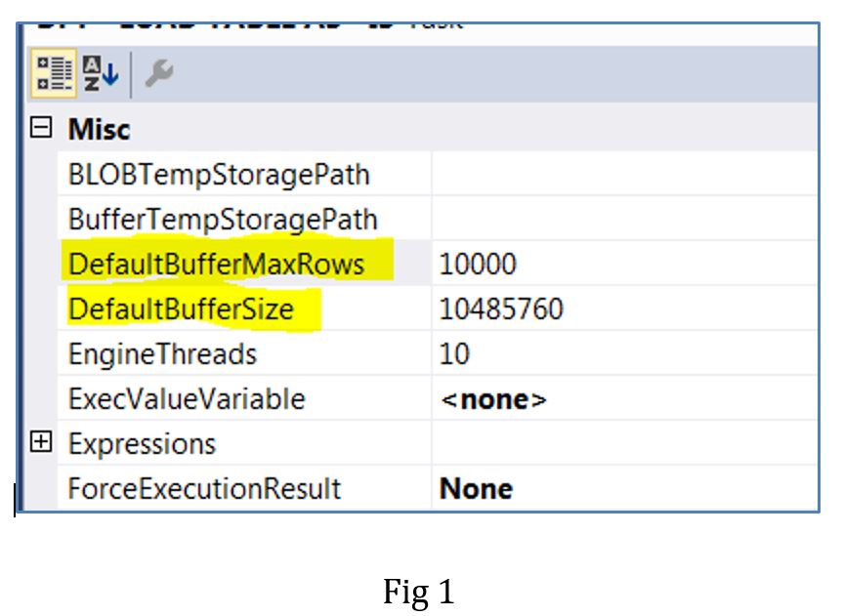This screenshot has height=616, width=843.
Task: Click the ForceExecutionResult property label
Action: coord(204,487)
